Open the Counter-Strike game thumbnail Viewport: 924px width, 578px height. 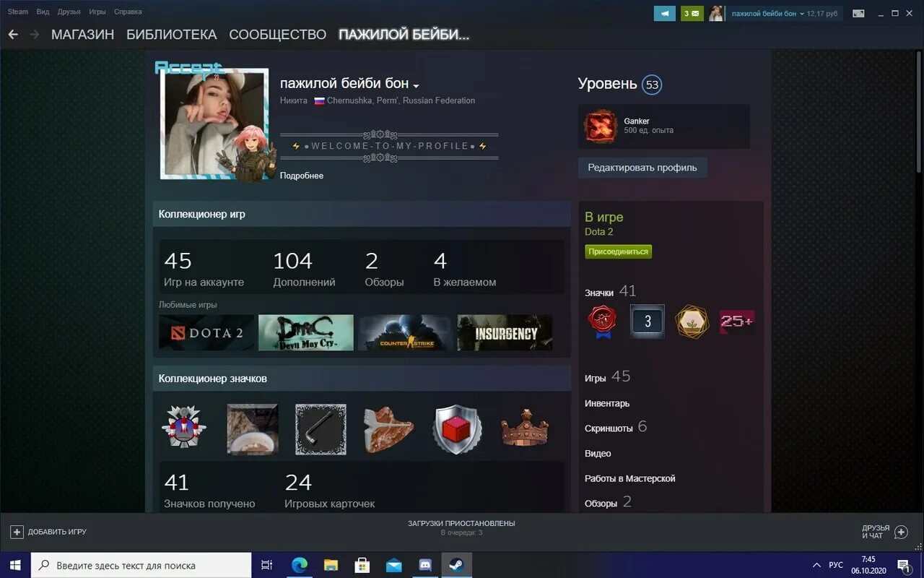(406, 332)
